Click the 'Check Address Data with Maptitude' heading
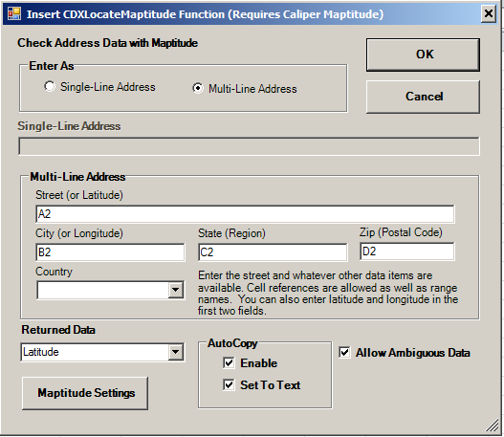504x437 pixels. click(x=108, y=43)
